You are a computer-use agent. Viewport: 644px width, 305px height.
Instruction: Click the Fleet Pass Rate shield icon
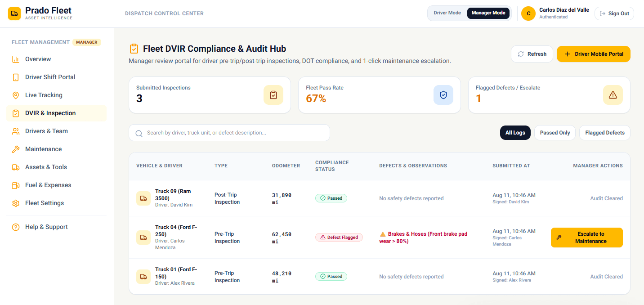(x=443, y=95)
